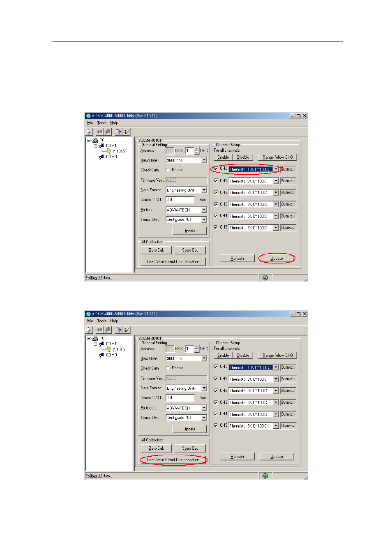Click the app icon in lower window title bar
392x557 pixels.
tap(88, 314)
